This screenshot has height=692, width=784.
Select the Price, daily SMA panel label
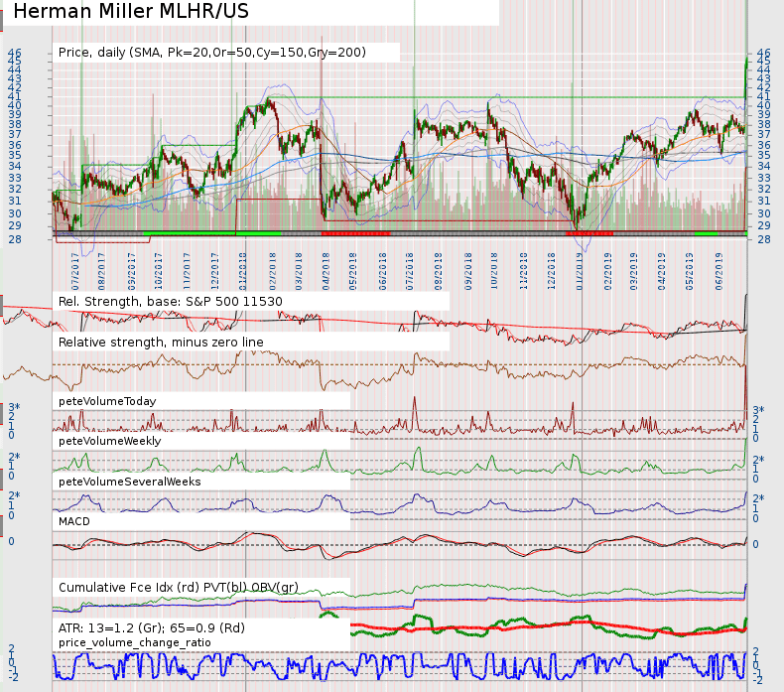[212, 53]
